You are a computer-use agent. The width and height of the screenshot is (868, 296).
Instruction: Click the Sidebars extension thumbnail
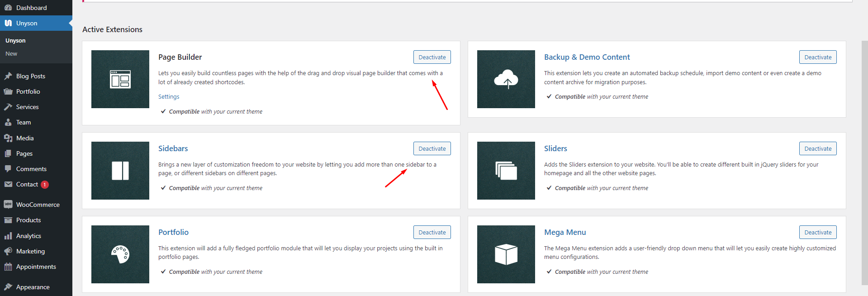(120, 171)
